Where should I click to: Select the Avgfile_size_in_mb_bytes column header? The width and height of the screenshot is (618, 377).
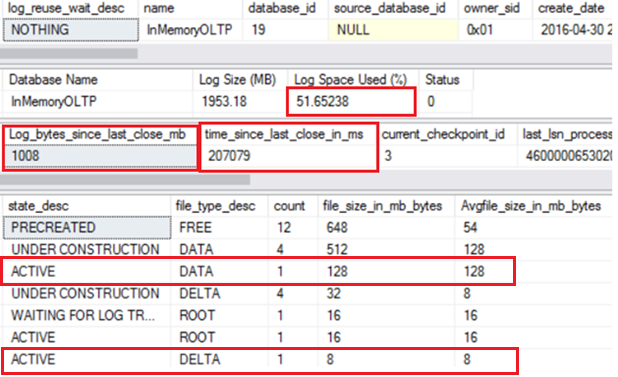[531, 206]
